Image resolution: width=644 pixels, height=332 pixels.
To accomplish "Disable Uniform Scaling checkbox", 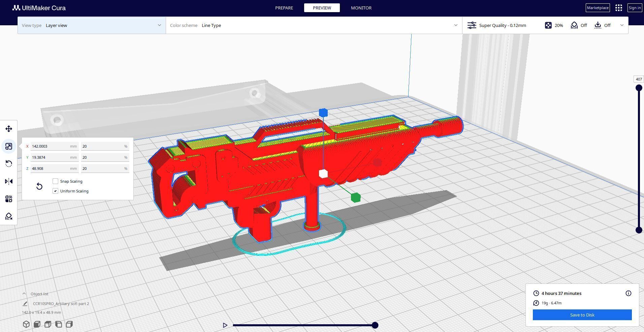I will coord(56,191).
